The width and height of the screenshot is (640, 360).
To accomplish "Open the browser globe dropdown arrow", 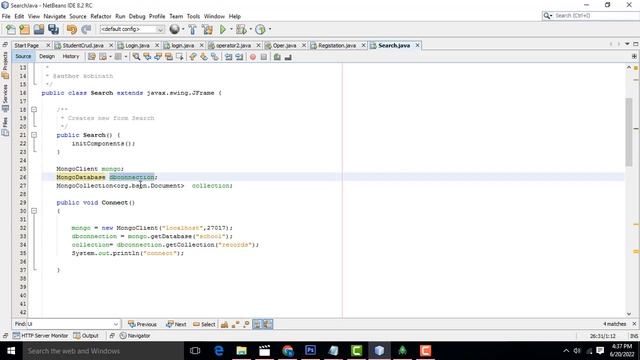I will pyautogui.click(x=183, y=29).
